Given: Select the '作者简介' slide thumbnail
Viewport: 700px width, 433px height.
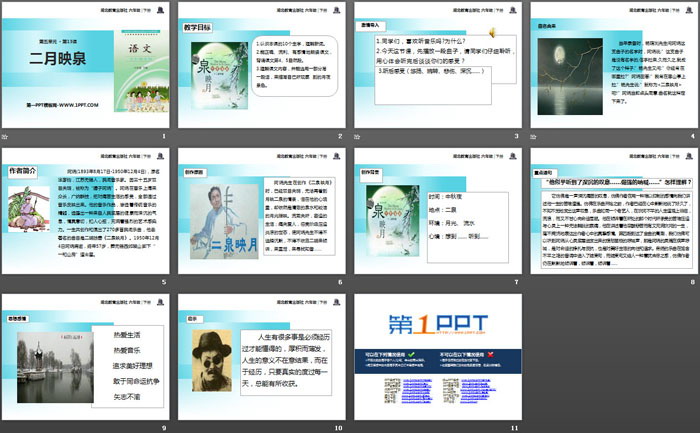Looking at the screenshot, I should (x=86, y=211).
